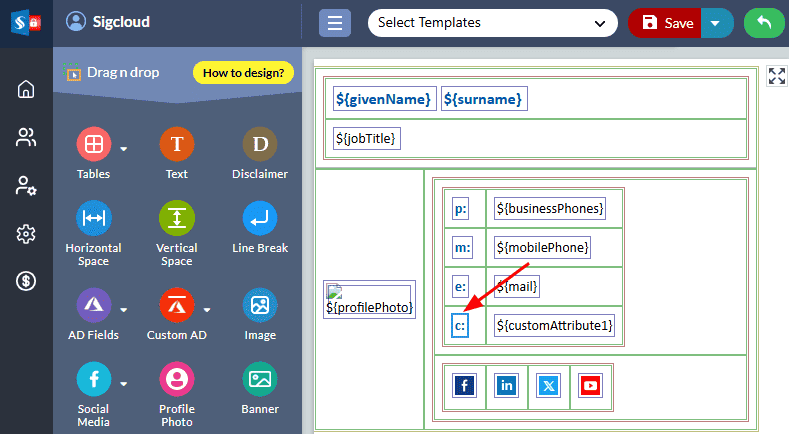
Task: Click the Save button
Action: tap(666, 23)
